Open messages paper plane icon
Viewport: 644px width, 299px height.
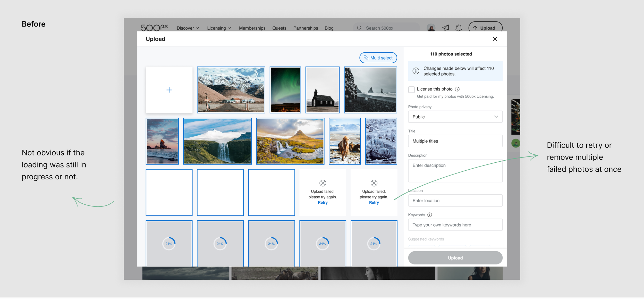(x=445, y=28)
